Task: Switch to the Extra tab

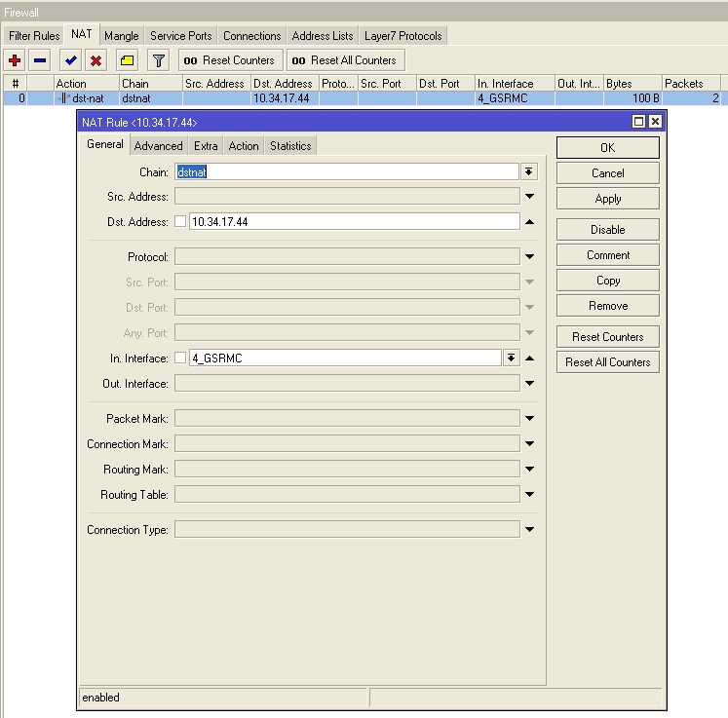Action: tap(206, 146)
